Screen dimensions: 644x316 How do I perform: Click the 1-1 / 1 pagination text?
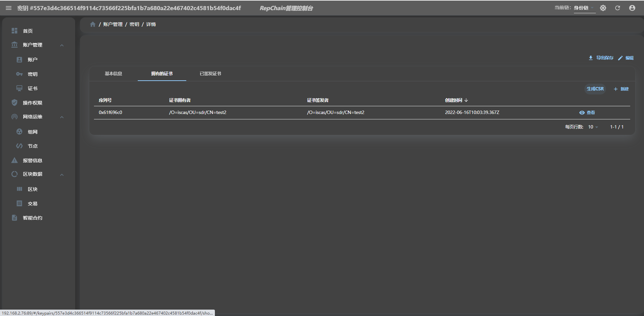pyautogui.click(x=617, y=127)
